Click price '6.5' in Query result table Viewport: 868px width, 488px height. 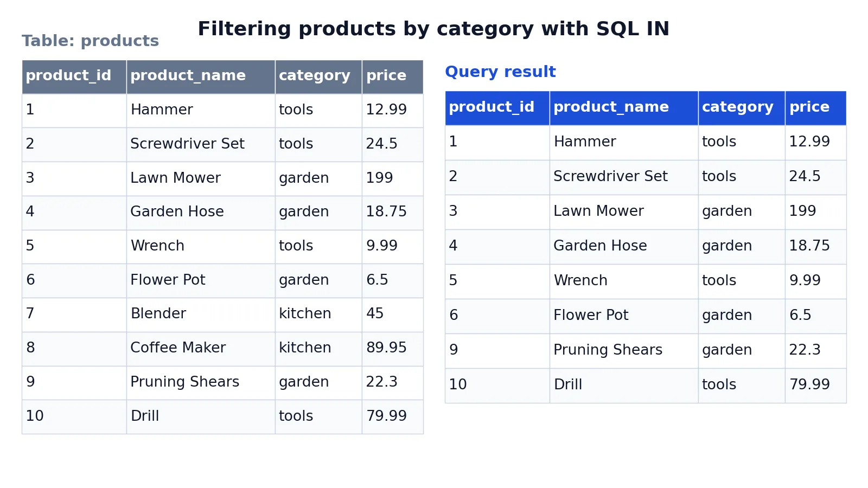point(816,316)
